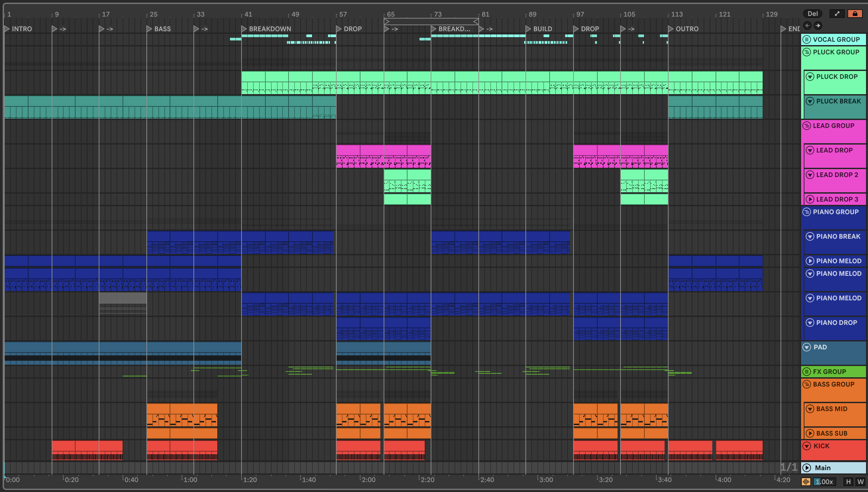Select the KICK track header
Image resolution: width=868 pixels, height=492 pixels.
tap(821, 446)
